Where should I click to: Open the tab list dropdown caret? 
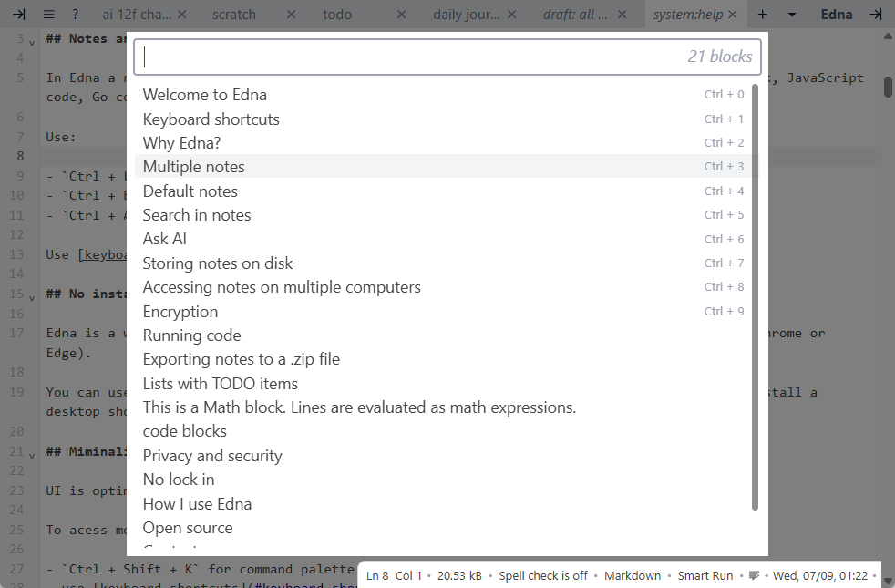pos(792,15)
